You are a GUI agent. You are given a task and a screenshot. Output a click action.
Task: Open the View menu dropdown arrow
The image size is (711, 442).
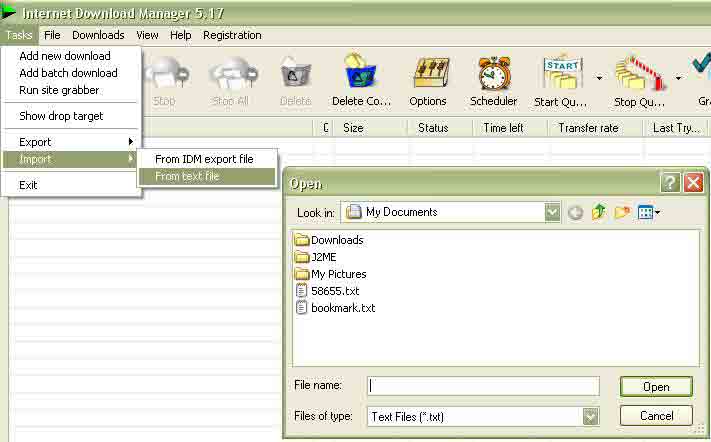click(657, 213)
